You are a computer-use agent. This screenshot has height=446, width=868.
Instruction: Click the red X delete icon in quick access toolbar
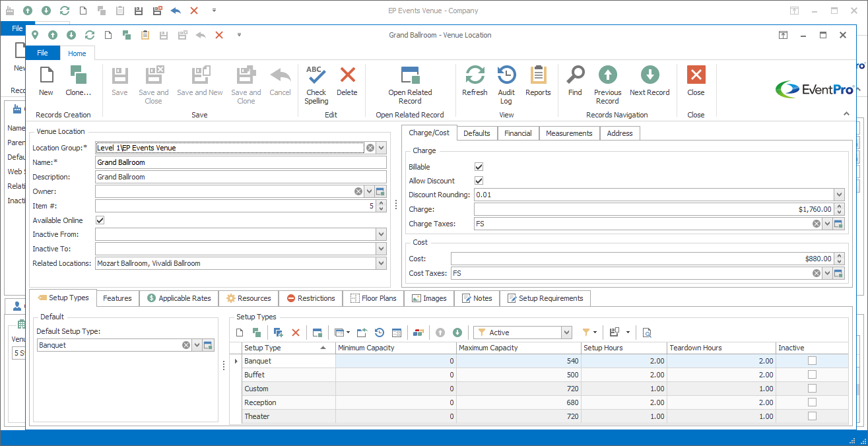coord(219,35)
